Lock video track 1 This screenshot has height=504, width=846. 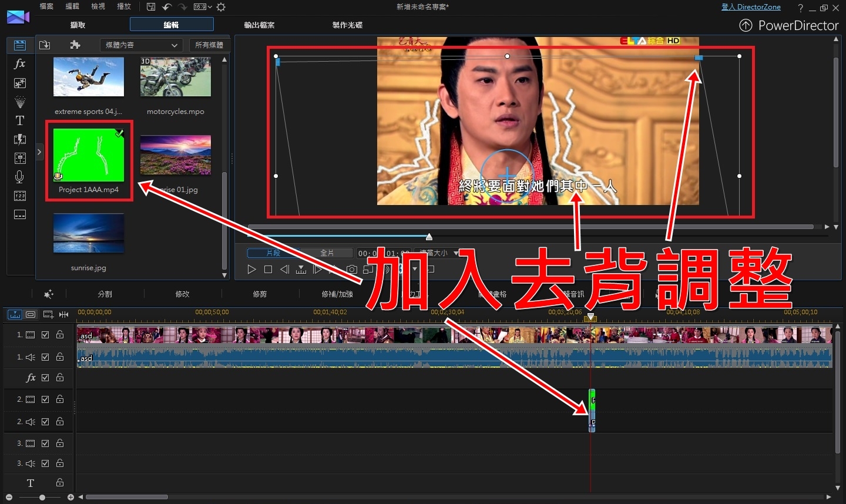coord(60,334)
